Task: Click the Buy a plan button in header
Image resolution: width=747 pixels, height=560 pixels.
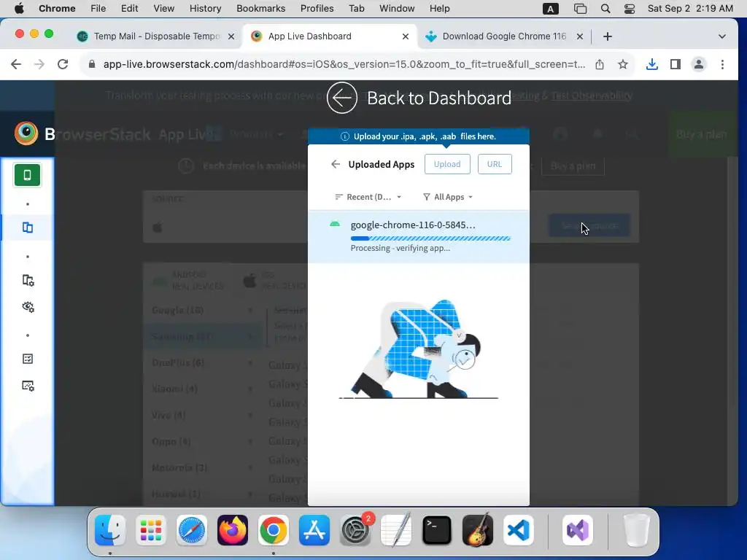Action: pyautogui.click(x=701, y=134)
